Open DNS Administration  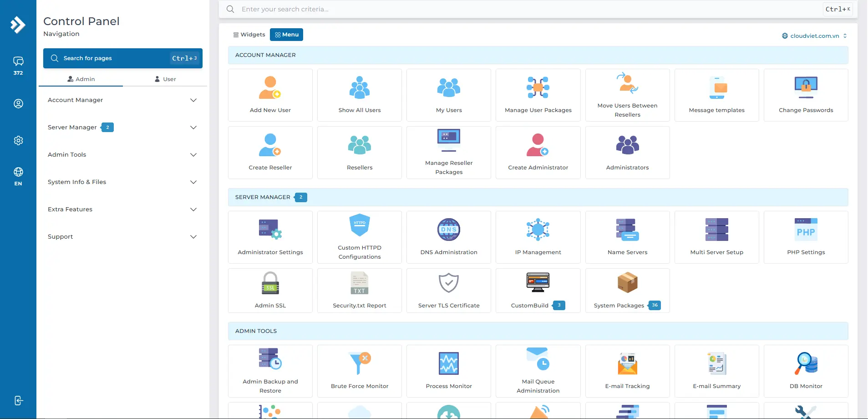pos(448,237)
